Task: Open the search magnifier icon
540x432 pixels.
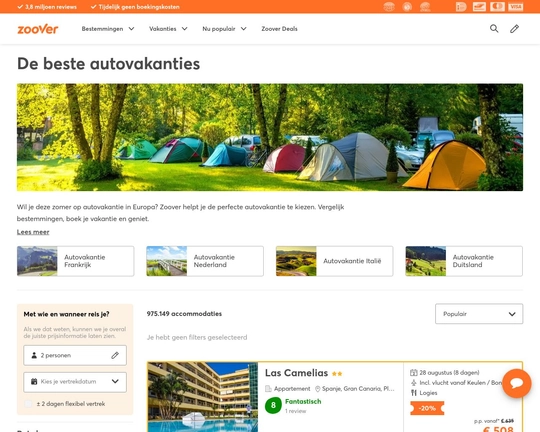Action: pos(494,29)
